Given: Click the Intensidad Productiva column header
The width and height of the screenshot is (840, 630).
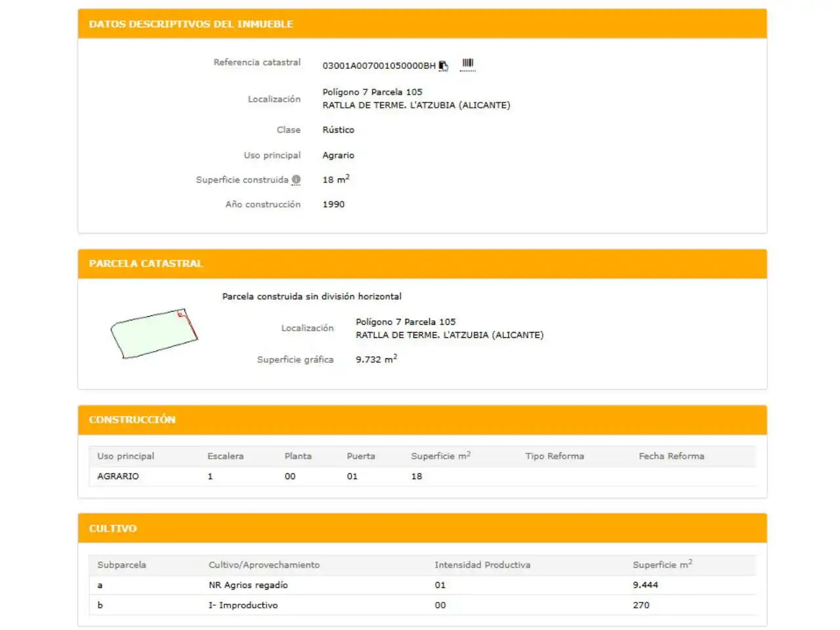Looking at the screenshot, I should pos(482,565).
